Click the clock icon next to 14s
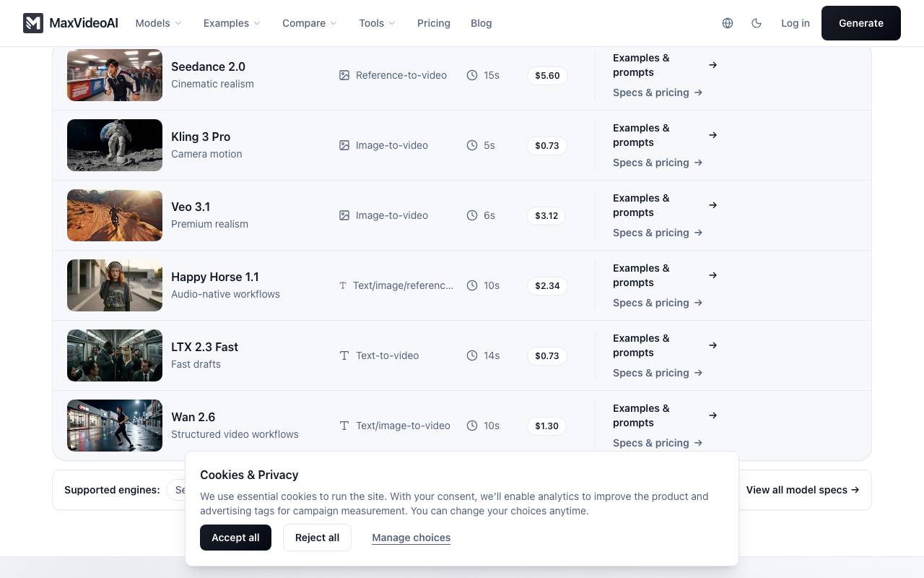The image size is (924, 578). (x=472, y=355)
